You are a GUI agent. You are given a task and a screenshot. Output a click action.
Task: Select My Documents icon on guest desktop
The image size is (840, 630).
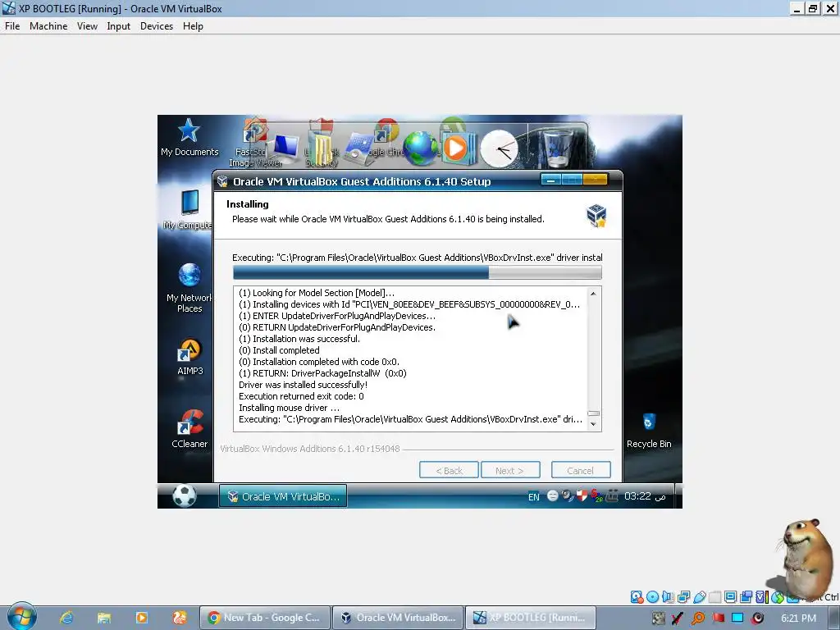[x=189, y=138]
